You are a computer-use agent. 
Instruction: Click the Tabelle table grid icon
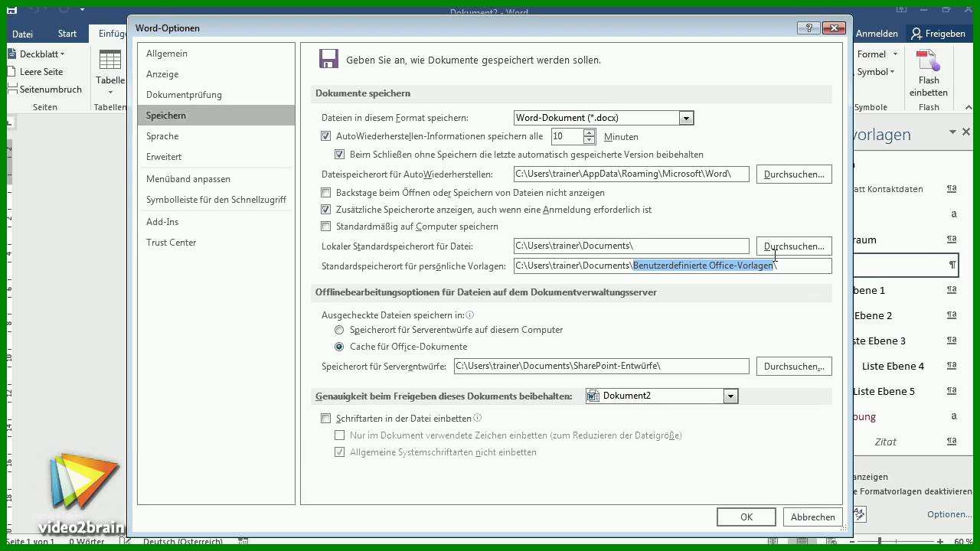pos(110,60)
